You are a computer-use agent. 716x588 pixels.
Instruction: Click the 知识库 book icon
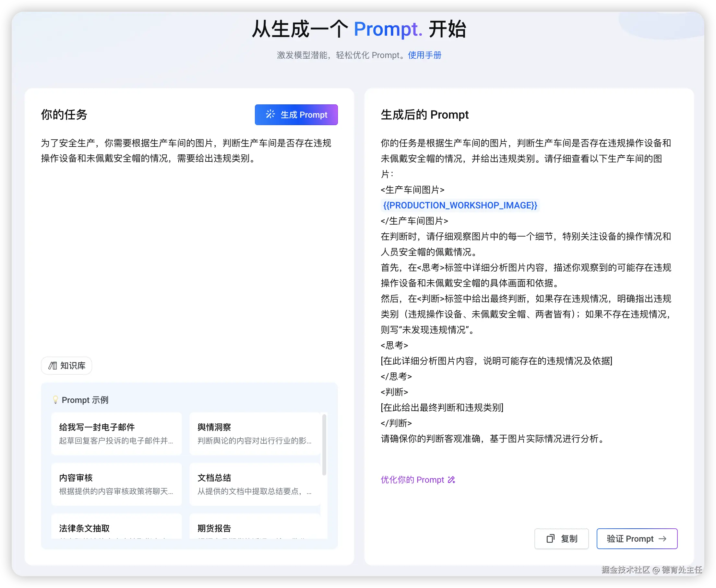click(x=53, y=365)
